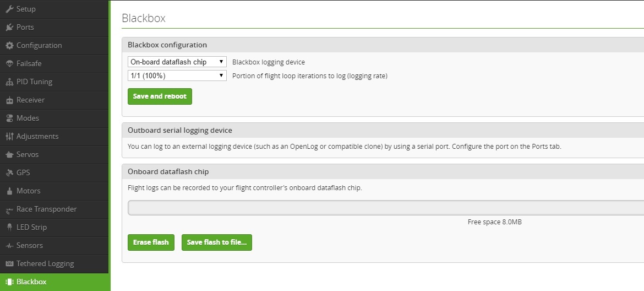
Task: Click the GPS satellite icon
Action: click(x=9, y=173)
